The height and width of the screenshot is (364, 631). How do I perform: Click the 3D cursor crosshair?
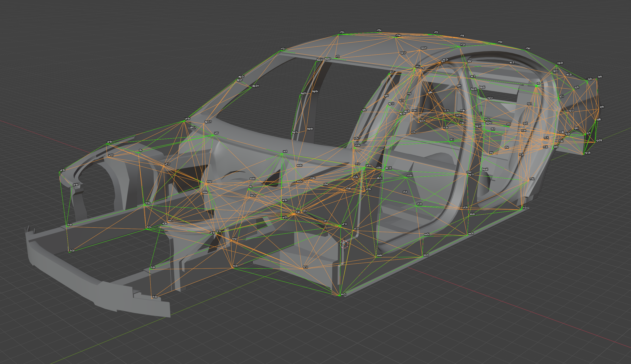344,244
